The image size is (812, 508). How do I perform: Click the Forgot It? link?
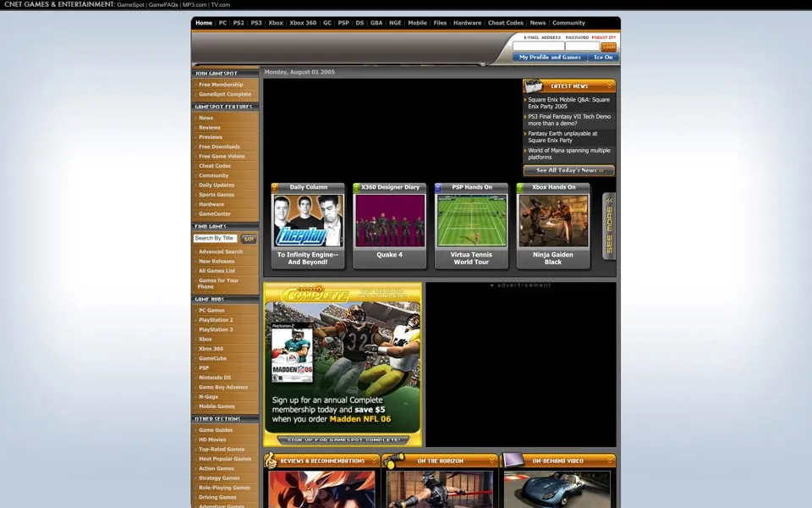(603, 37)
